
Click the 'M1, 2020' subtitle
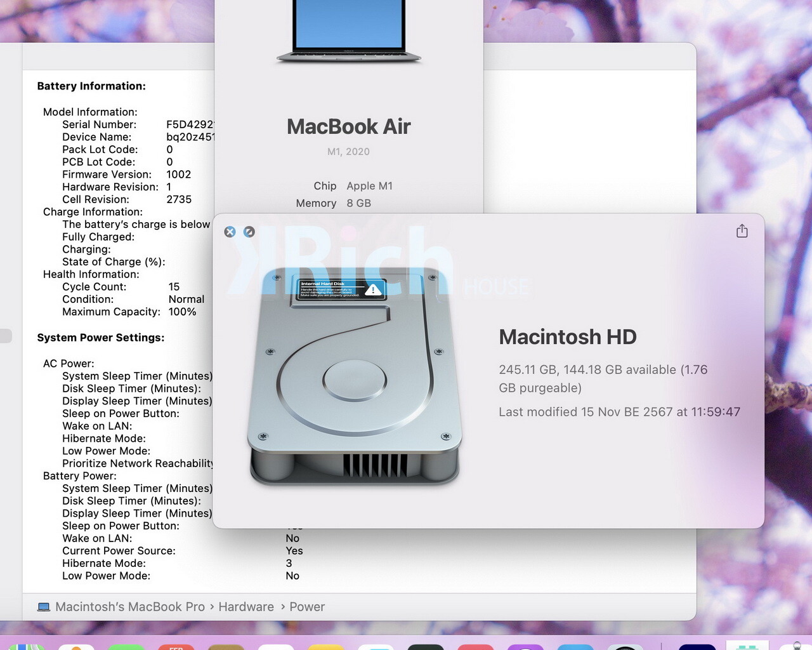point(348,151)
